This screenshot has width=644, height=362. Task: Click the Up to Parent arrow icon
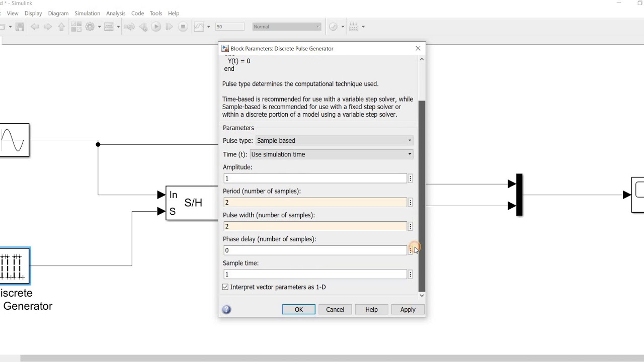coord(61,27)
